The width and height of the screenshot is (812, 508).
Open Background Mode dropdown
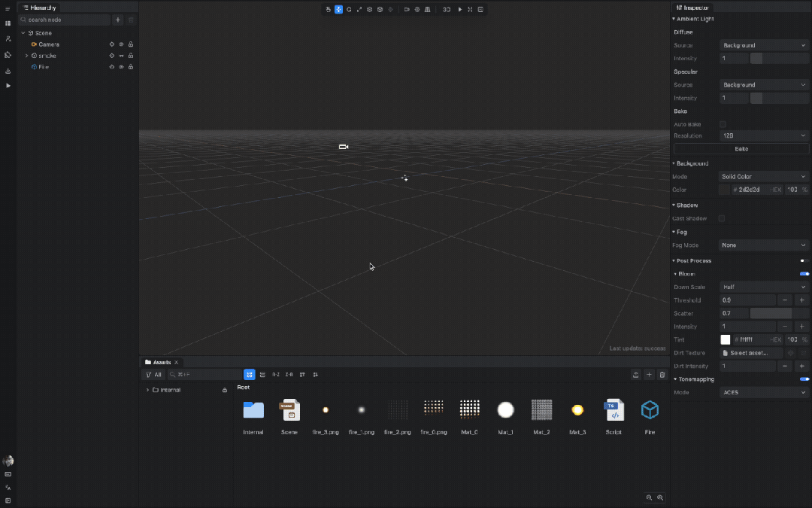(x=764, y=176)
